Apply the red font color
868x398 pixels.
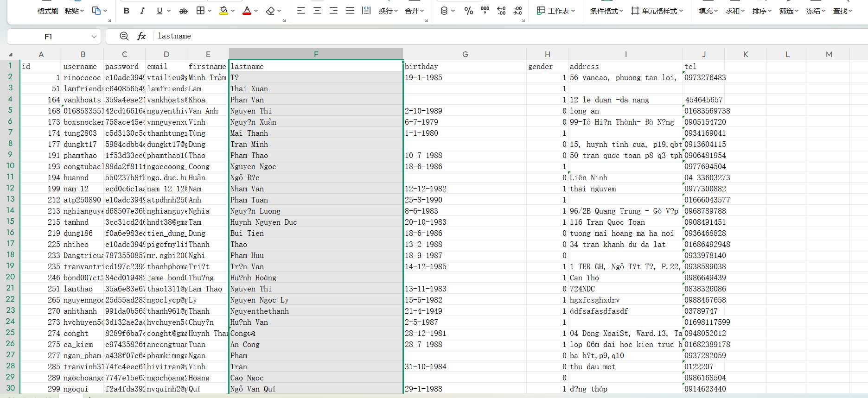247,11
